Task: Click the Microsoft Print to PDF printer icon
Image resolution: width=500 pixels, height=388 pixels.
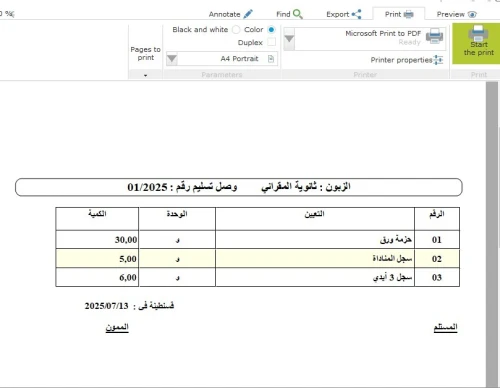Action: [x=434, y=36]
